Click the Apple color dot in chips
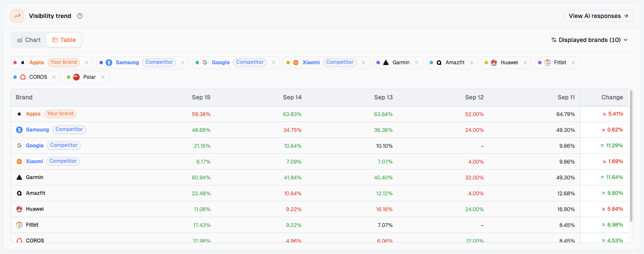 click(x=15, y=63)
